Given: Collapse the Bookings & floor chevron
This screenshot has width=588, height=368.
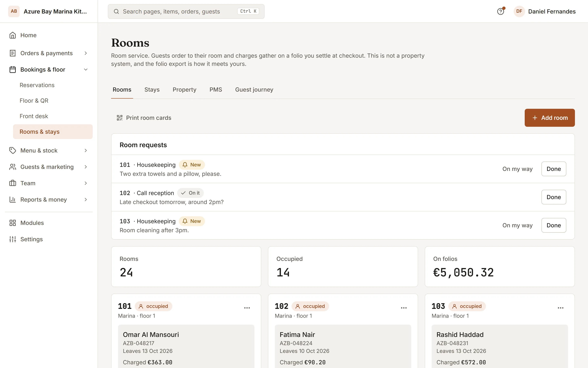Looking at the screenshot, I should click(x=86, y=70).
